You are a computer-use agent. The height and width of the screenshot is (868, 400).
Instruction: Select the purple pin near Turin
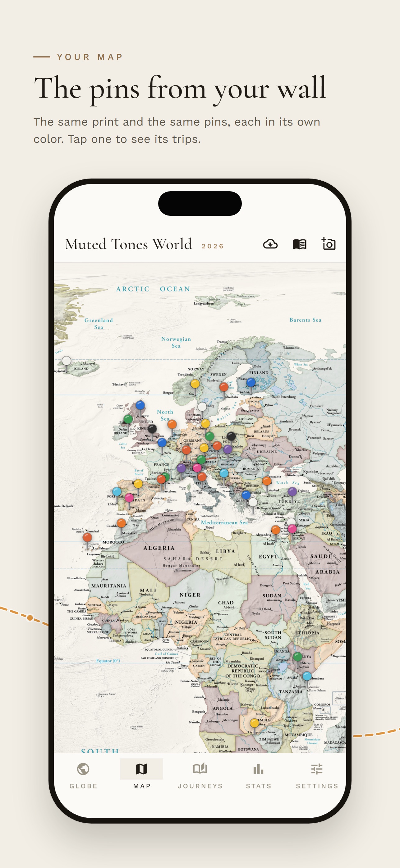pos(182,468)
